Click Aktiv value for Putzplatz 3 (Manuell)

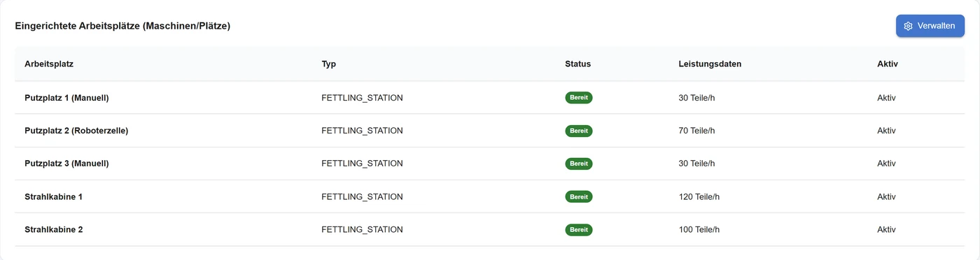pos(887,164)
